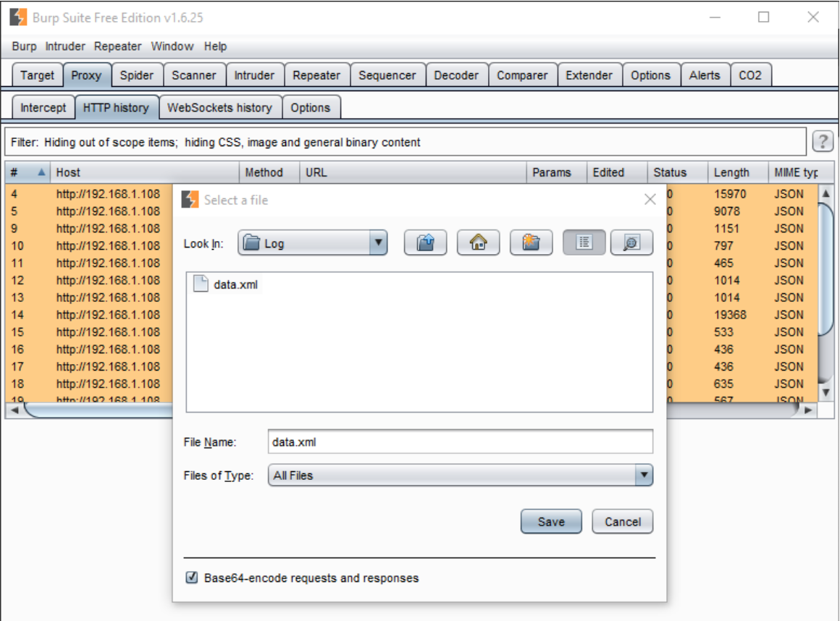The width and height of the screenshot is (840, 621).
Task: Sort history by Method column
Action: [x=269, y=172]
